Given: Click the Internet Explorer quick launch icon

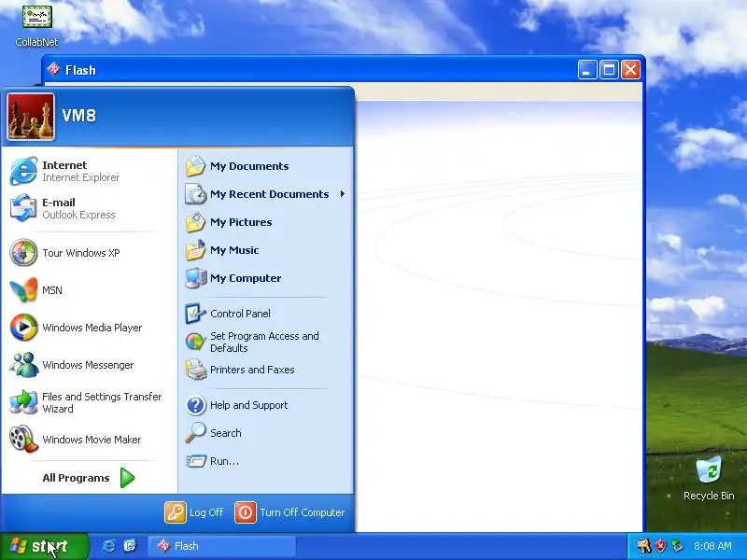Looking at the screenshot, I should click(108, 546).
